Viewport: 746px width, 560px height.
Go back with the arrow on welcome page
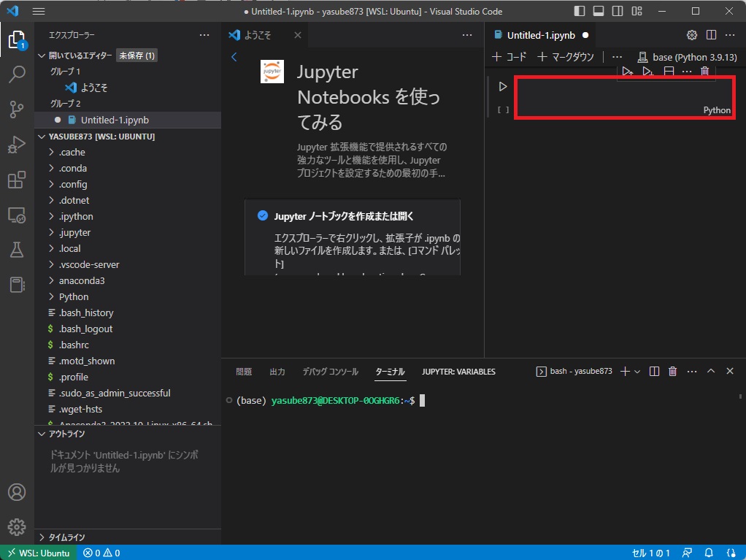234,57
